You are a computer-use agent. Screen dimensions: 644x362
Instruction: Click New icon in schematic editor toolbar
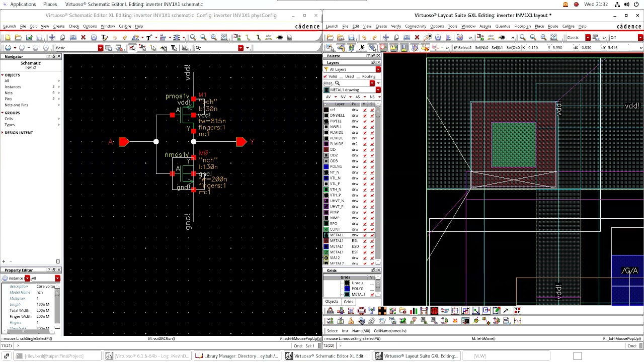pos(8,37)
